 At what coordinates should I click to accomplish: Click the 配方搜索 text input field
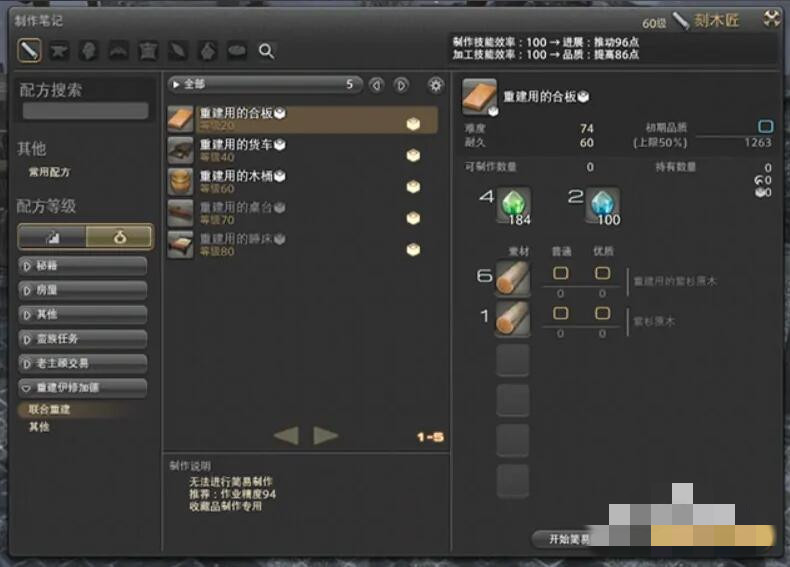pyautogui.click(x=86, y=111)
